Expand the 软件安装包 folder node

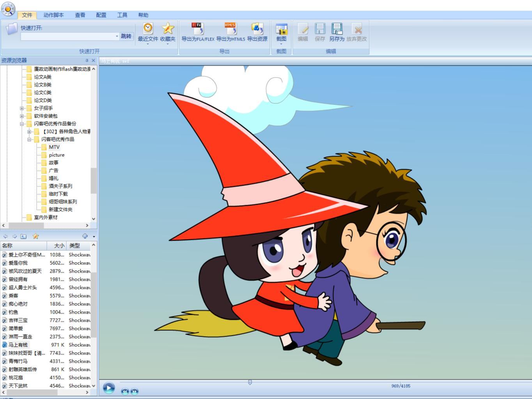pos(22,116)
